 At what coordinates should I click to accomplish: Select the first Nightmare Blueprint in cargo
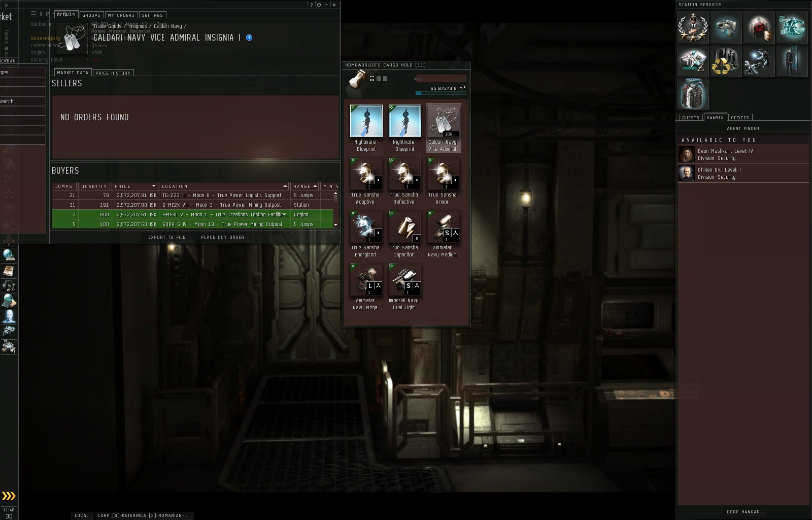click(366, 128)
